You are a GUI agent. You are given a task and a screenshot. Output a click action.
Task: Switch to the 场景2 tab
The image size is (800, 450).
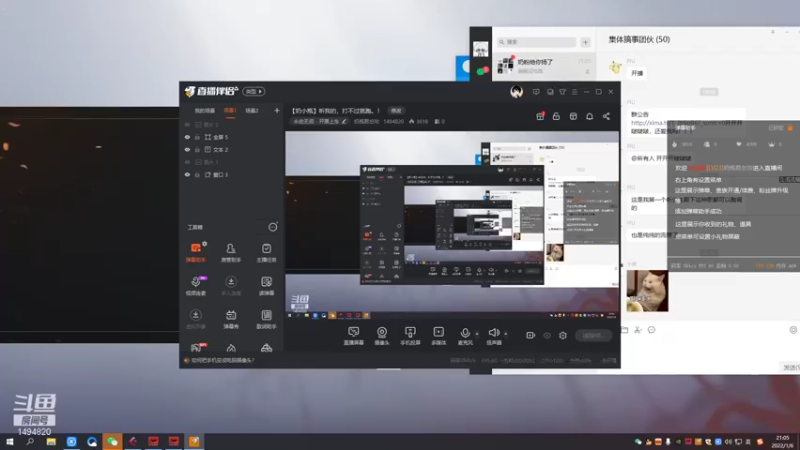pos(252,111)
